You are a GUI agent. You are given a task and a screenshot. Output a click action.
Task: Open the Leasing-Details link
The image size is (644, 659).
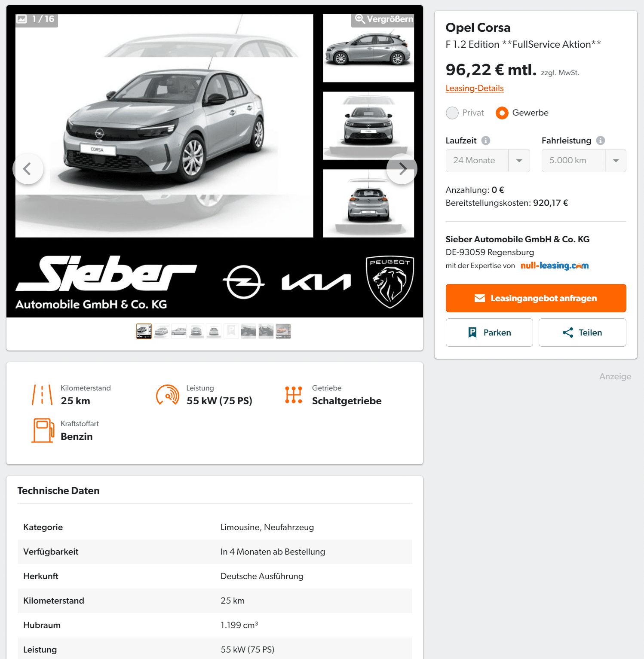pos(475,88)
